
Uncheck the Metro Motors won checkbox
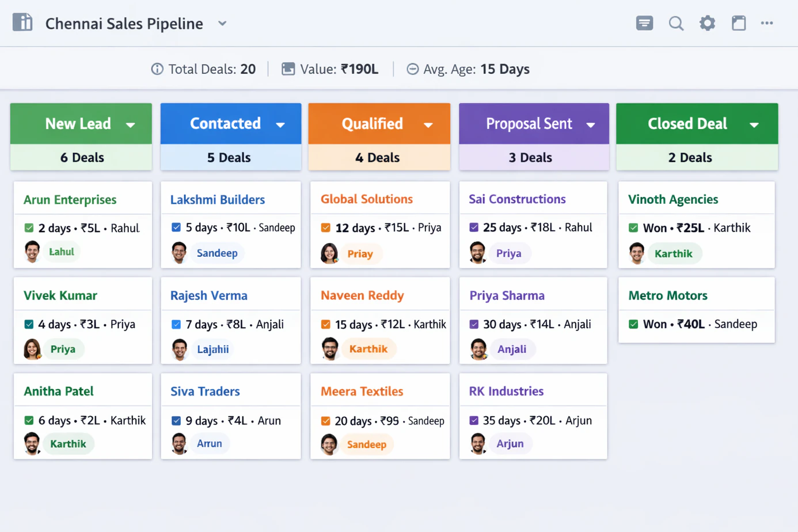click(633, 324)
